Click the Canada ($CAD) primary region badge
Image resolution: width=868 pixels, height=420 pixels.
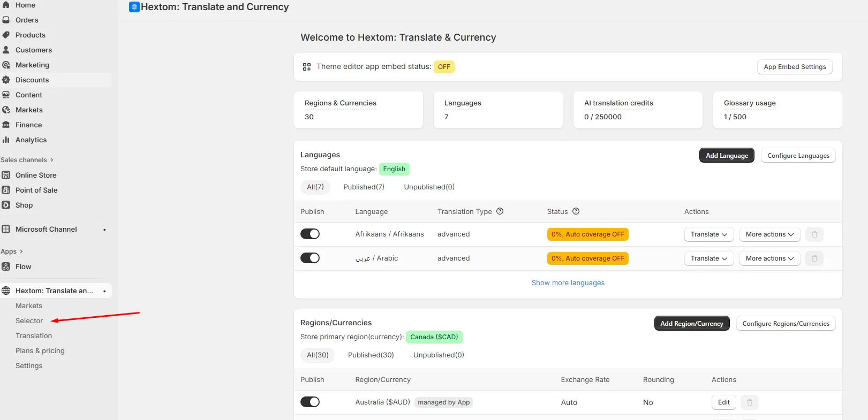[434, 337]
